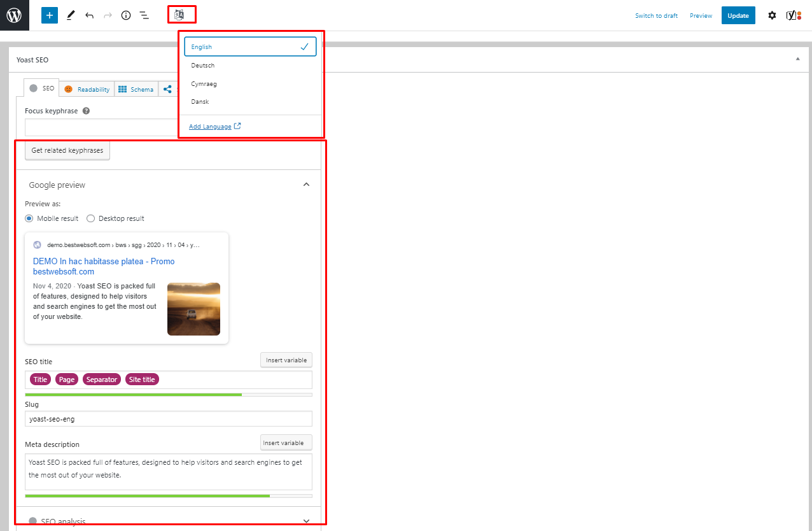Open the WordPress logo menu
This screenshot has height=531, width=812.
pyautogui.click(x=15, y=15)
